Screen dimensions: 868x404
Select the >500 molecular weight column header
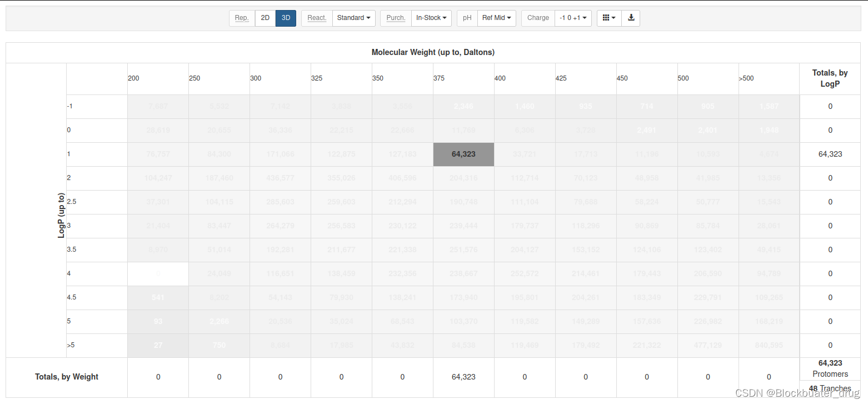point(769,78)
